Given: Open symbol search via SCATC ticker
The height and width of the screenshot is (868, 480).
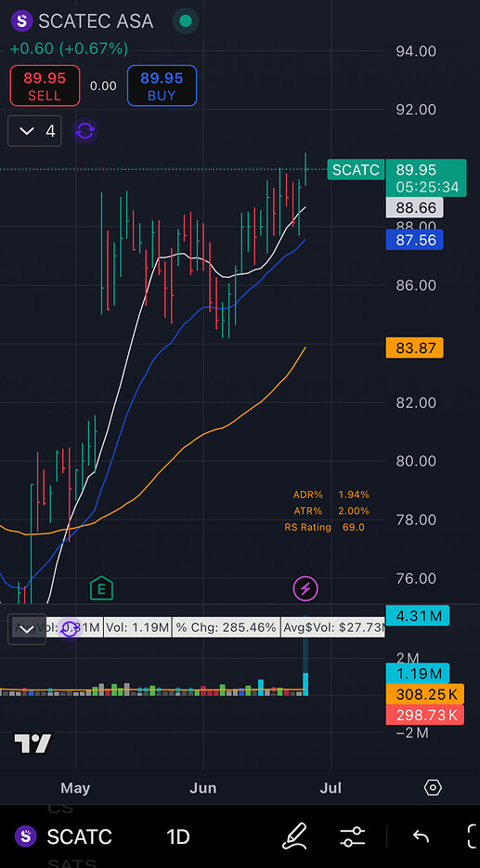Looking at the screenshot, I should [x=79, y=836].
